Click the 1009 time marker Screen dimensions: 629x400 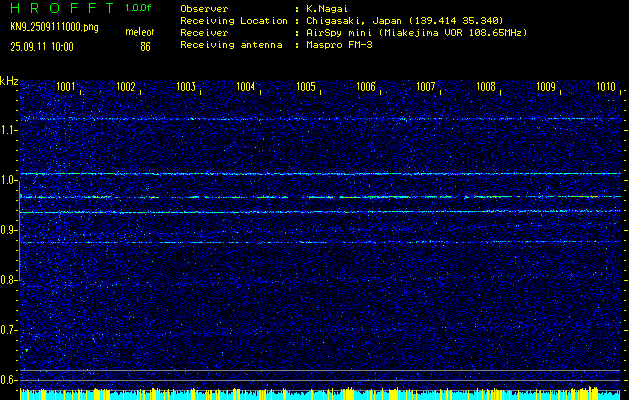tap(546, 87)
